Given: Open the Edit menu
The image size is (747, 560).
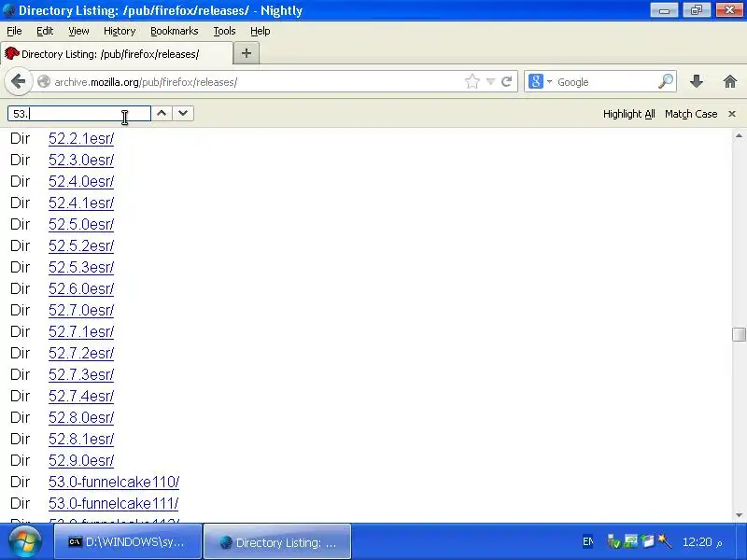Looking at the screenshot, I should 45,31.
